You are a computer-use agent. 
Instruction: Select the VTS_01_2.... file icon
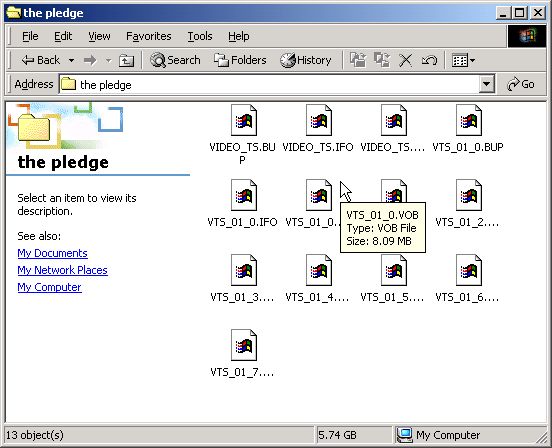coord(469,195)
